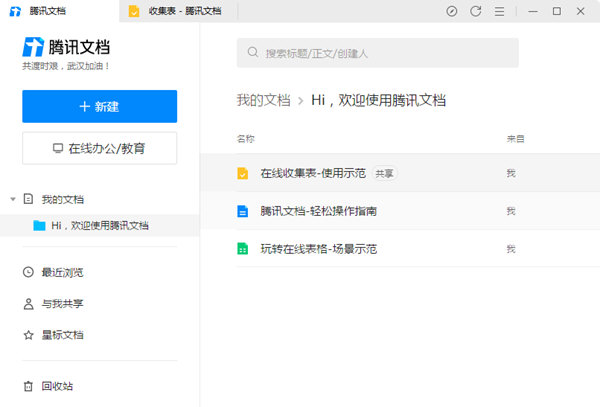Switch to the 腾讯文档 home tab
600x407 pixels.
(60, 11)
